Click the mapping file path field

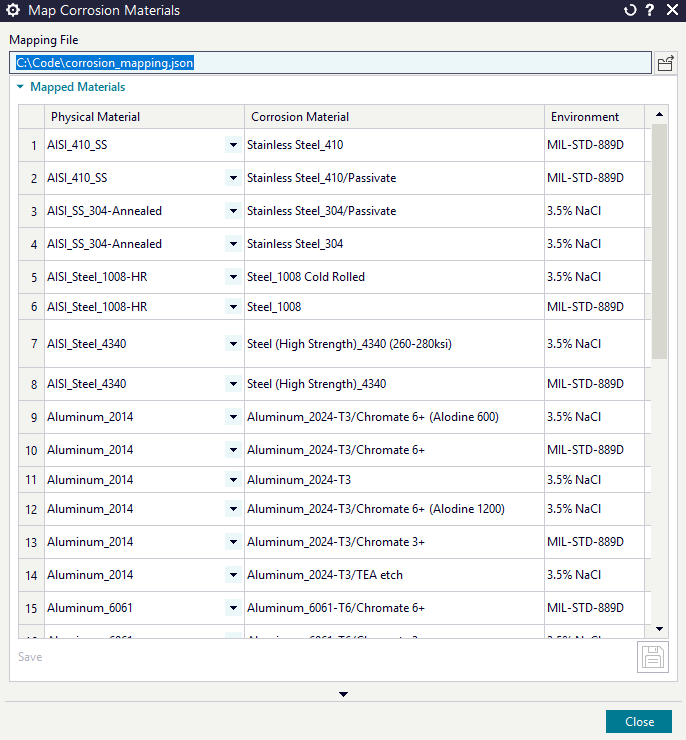pyautogui.click(x=330, y=63)
